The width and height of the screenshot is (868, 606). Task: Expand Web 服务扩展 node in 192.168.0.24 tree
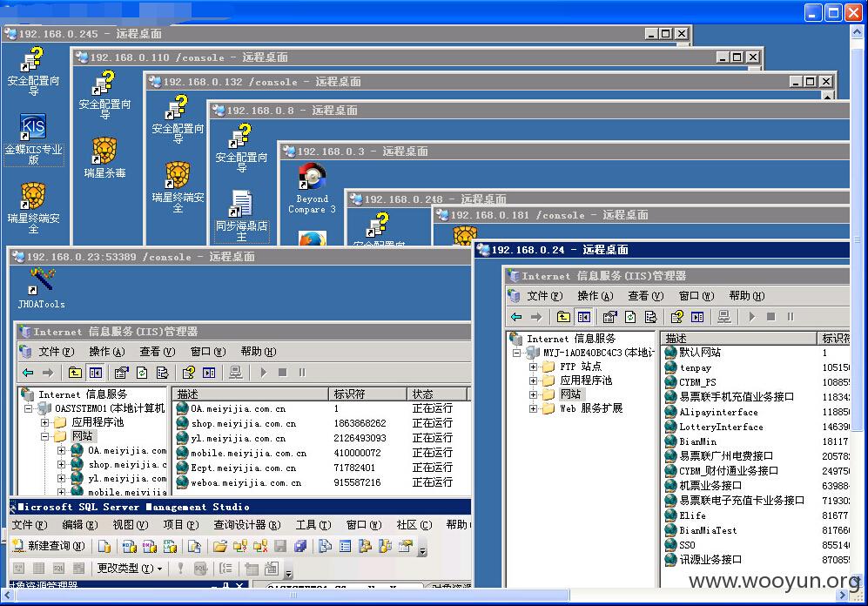pyautogui.click(x=533, y=408)
